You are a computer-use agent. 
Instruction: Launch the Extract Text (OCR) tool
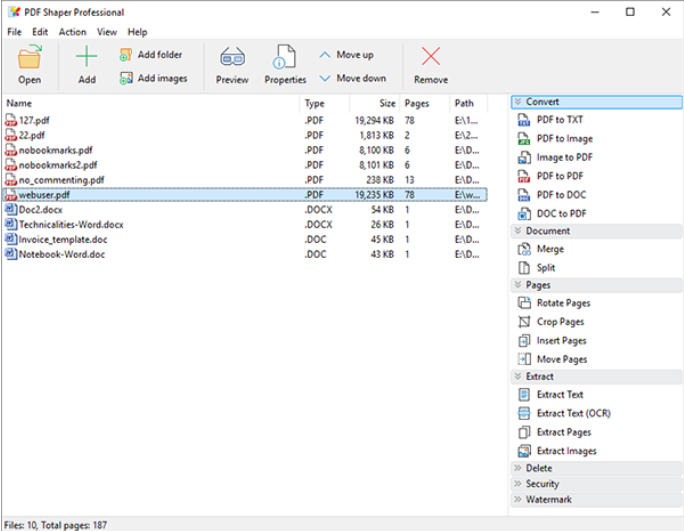pyautogui.click(x=573, y=413)
